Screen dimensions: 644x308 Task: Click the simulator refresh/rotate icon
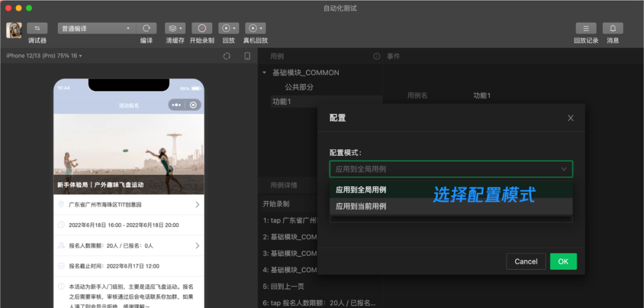pyautogui.click(x=227, y=56)
